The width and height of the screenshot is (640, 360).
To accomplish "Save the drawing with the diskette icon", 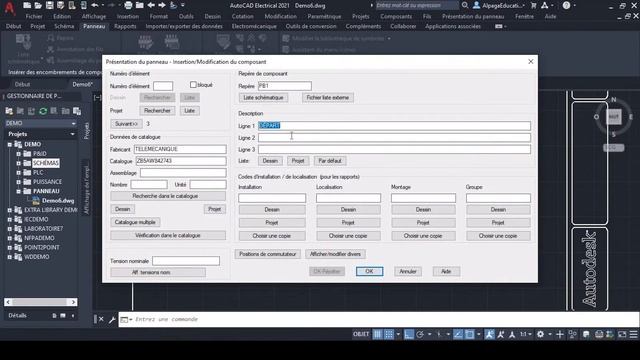I will 49,5.
